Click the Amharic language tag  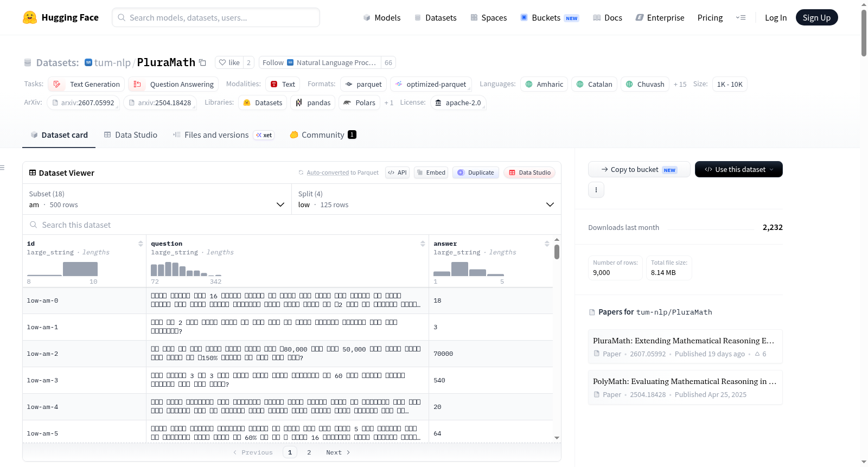point(545,84)
